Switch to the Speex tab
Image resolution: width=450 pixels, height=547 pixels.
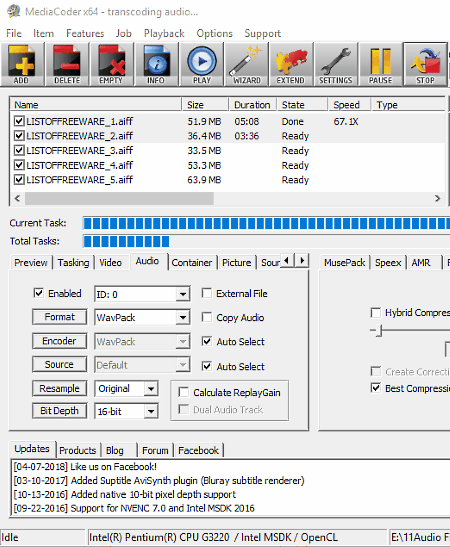pyautogui.click(x=388, y=262)
